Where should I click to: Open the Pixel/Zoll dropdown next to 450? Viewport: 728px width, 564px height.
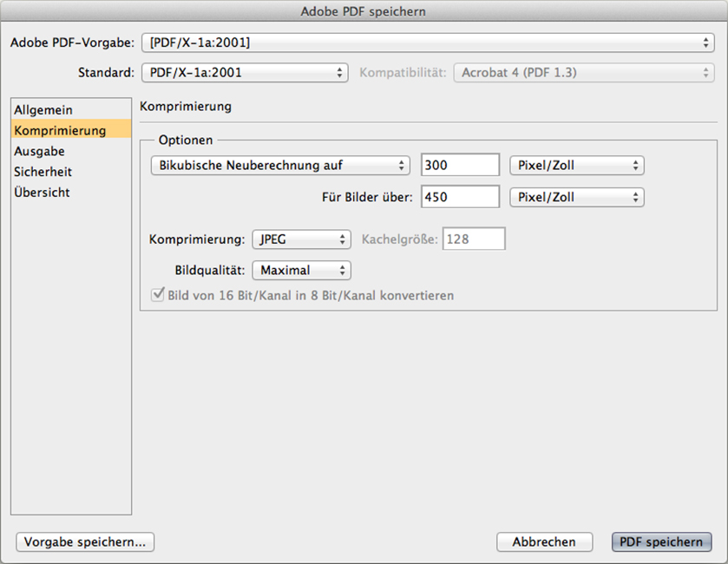click(577, 197)
